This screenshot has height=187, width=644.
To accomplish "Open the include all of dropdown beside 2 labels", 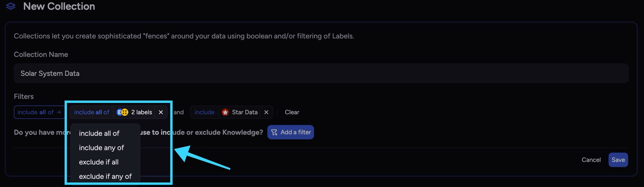I will point(92,112).
